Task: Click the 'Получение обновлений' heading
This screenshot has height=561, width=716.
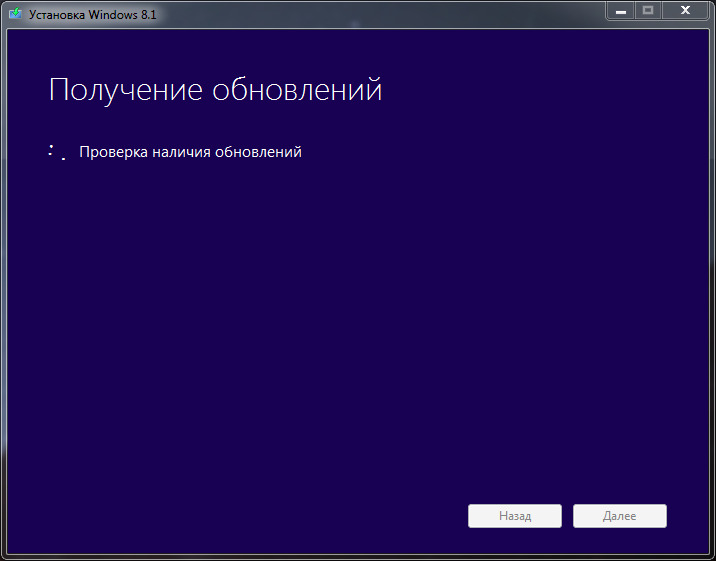Action: click(x=215, y=89)
